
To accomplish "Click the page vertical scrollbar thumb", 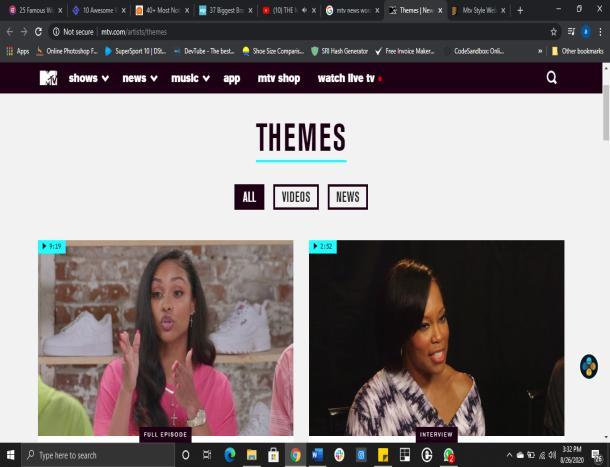I will (606, 113).
